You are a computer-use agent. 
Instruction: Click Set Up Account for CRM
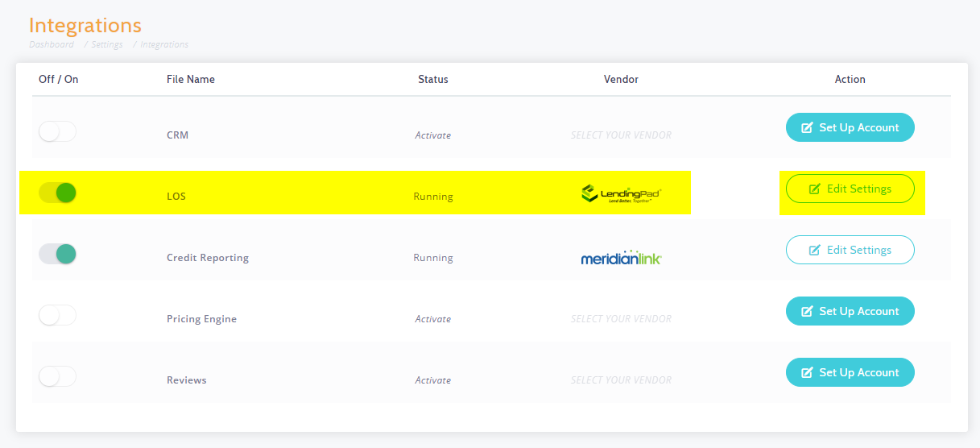(850, 127)
